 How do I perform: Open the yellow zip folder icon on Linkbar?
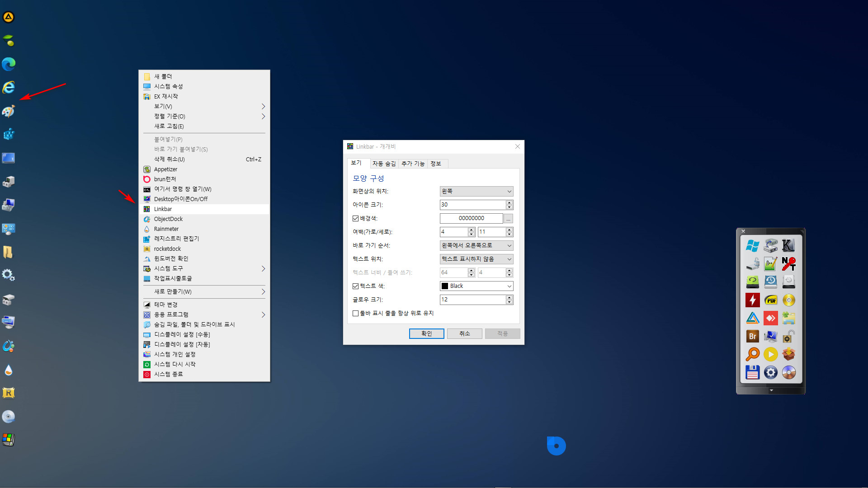9,252
